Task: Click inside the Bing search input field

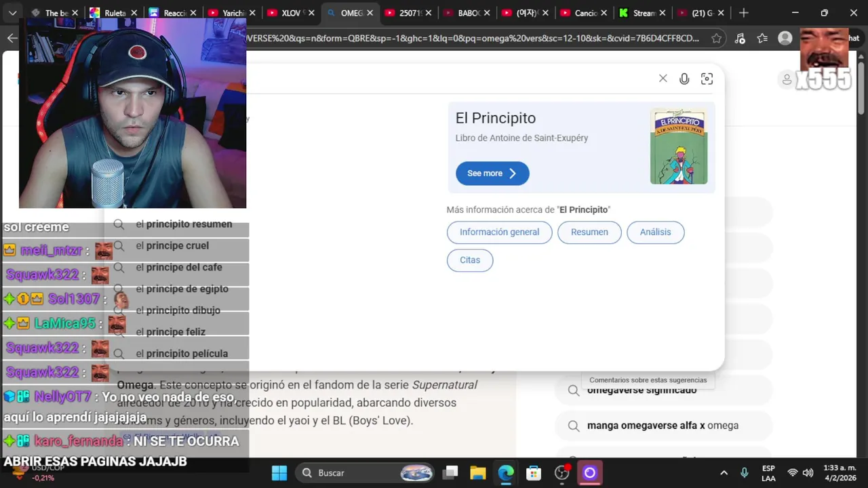Action: coord(448,79)
